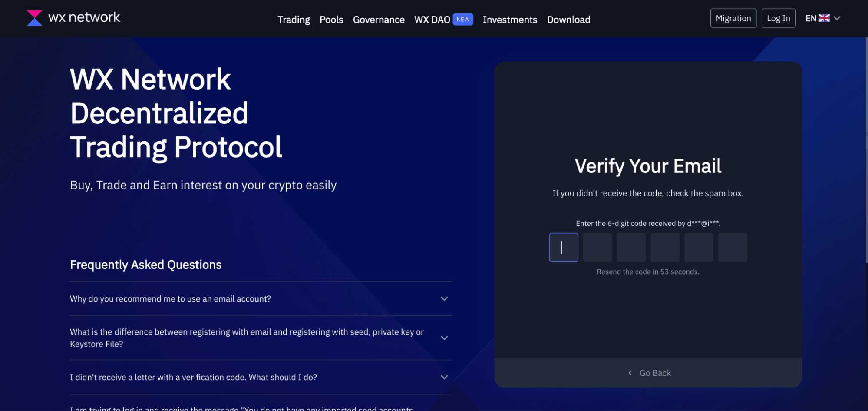Image resolution: width=868 pixels, height=411 pixels.
Task: Open the Investments page
Action: pyautogui.click(x=510, y=20)
